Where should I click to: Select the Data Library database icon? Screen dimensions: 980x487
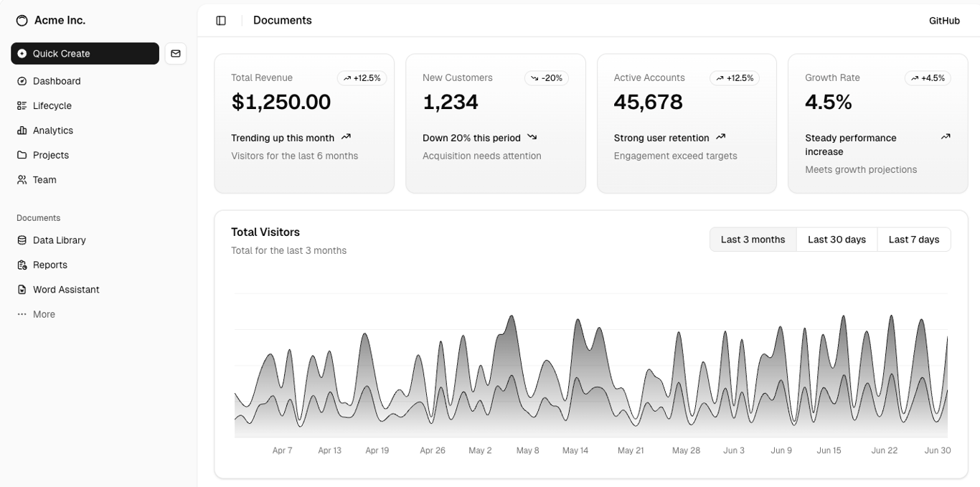click(22, 240)
